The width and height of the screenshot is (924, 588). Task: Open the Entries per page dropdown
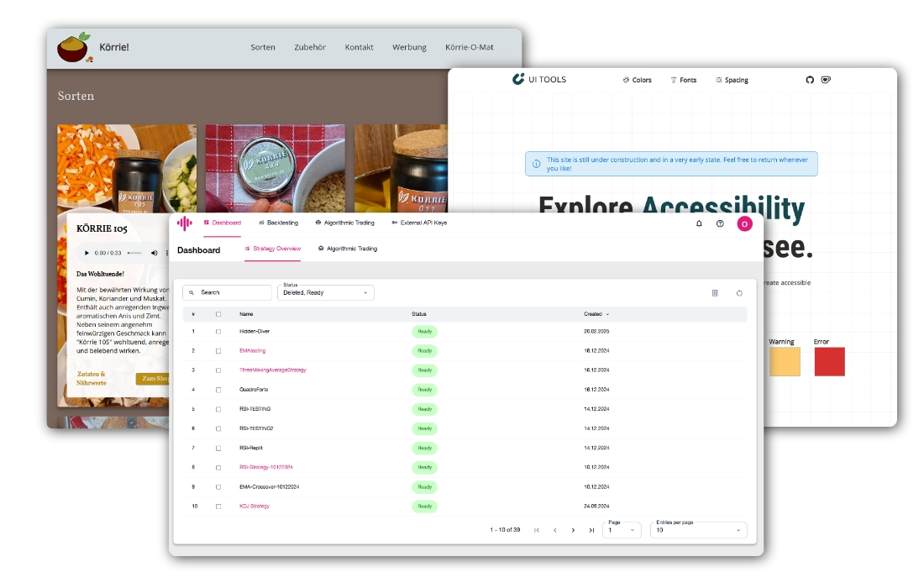tap(698, 530)
